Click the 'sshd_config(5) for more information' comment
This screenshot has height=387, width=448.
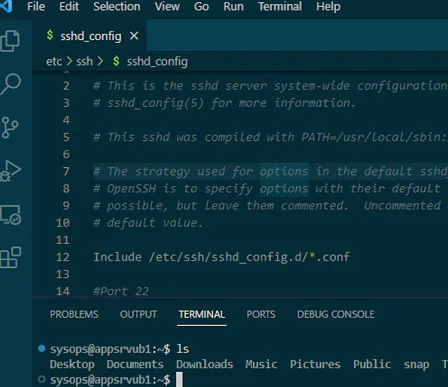pos(224,103)
